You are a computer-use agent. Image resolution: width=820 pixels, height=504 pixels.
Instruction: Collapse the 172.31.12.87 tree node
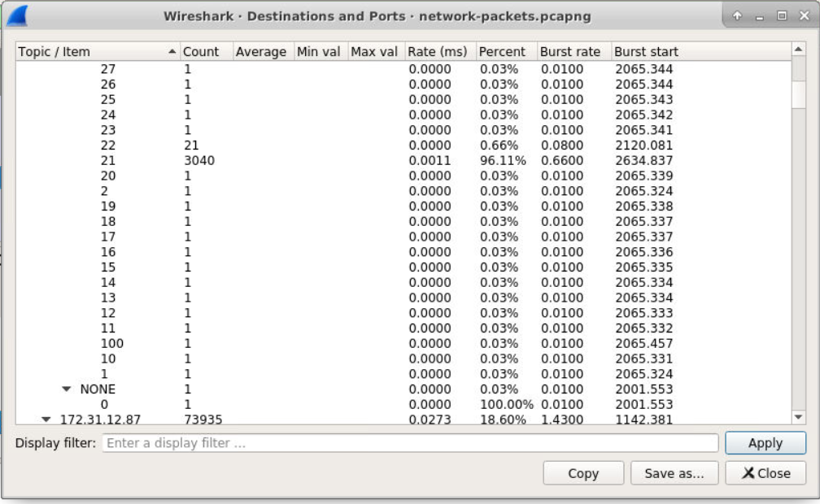coord(46,419)
